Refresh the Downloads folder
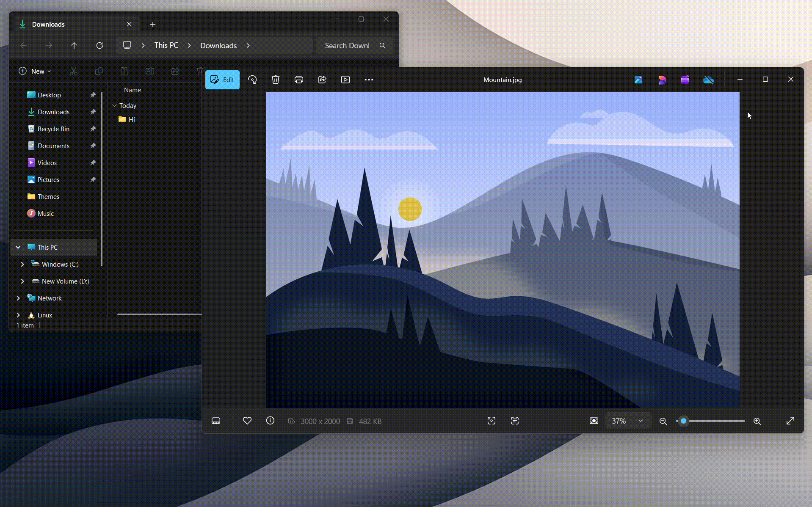 point(99,45)
